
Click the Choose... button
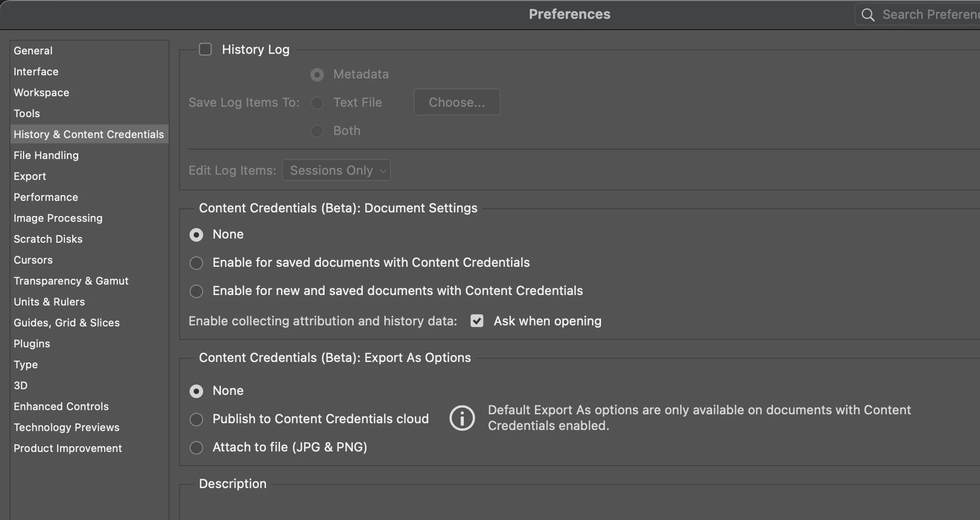pos(456,102)
